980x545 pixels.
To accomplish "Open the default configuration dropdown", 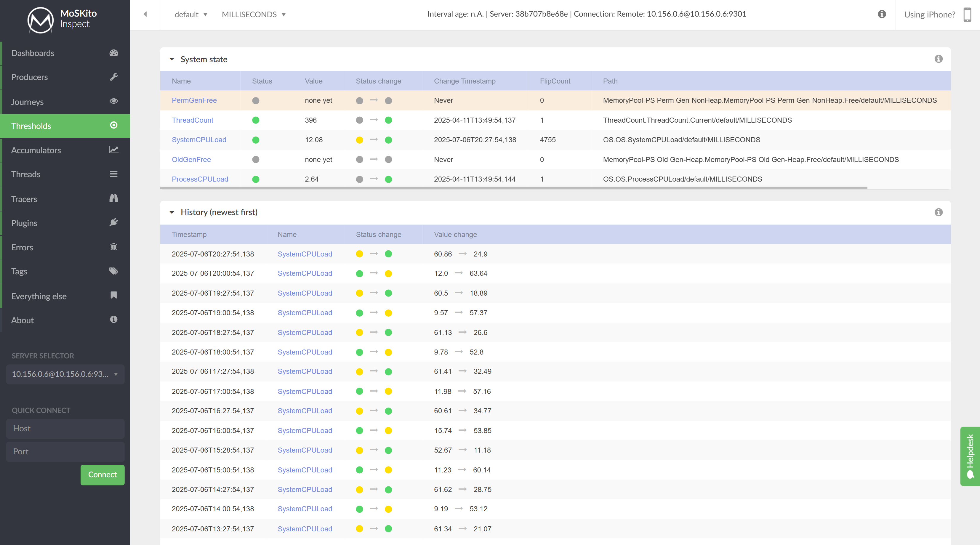I will (190, 15).
